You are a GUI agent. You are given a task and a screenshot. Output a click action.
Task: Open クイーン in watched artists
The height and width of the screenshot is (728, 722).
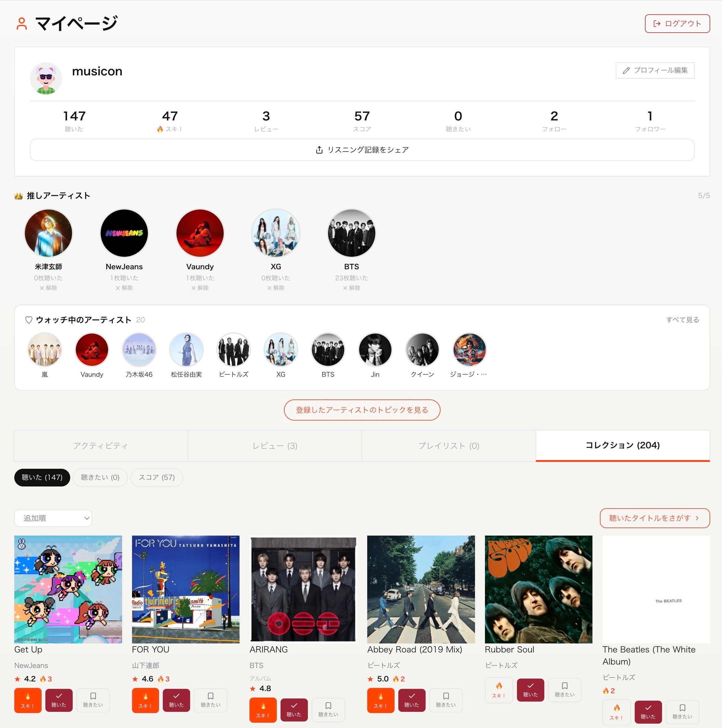[422, 350]
